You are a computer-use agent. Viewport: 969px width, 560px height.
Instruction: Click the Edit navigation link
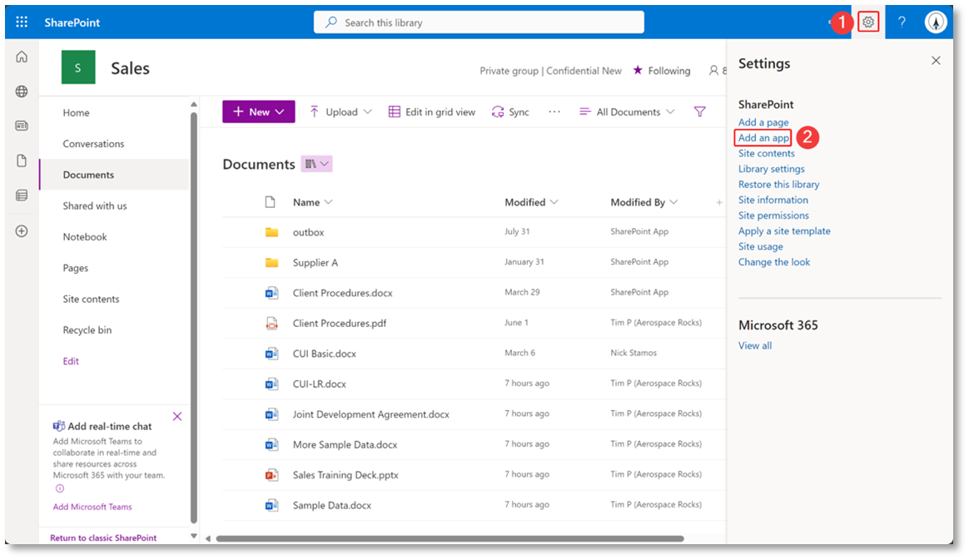[x=71, y=361]
